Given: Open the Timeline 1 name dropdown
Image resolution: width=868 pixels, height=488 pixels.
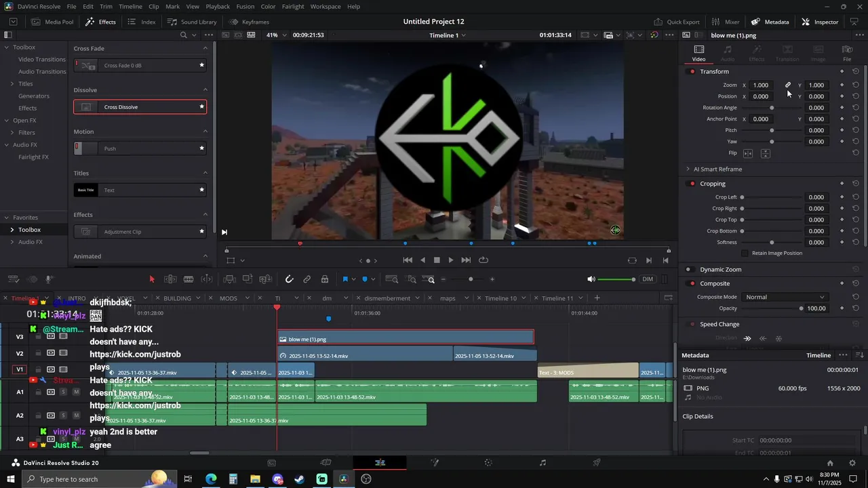Looking at the screenshot, I should click(x=448, y=35).
